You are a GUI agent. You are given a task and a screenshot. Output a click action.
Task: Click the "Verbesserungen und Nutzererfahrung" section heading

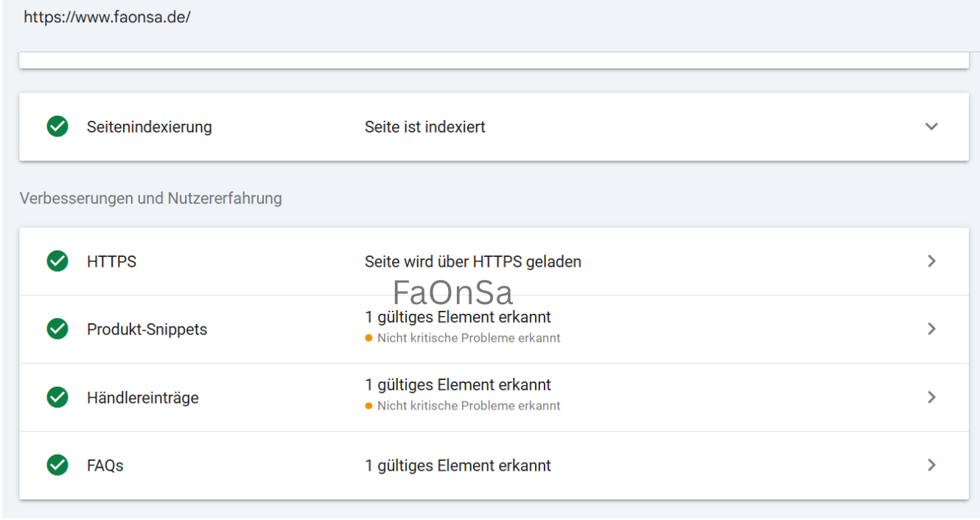pos(150,198)
